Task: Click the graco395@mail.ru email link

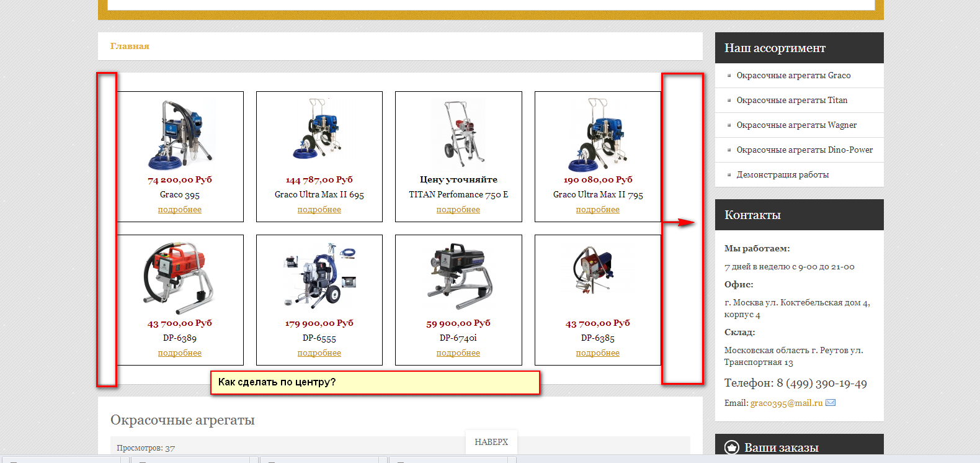Action: pos(786,403)
